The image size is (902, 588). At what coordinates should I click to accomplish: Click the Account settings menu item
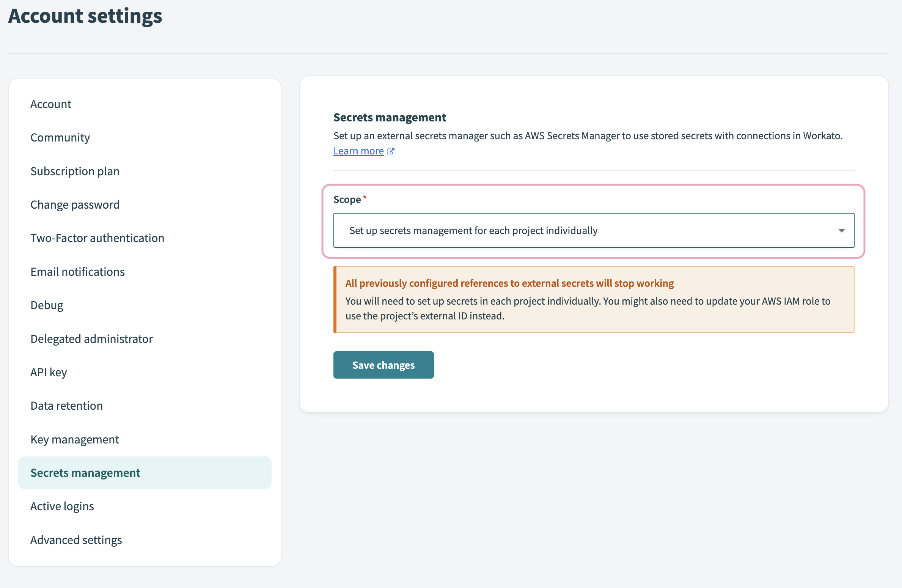coord(50,103)
